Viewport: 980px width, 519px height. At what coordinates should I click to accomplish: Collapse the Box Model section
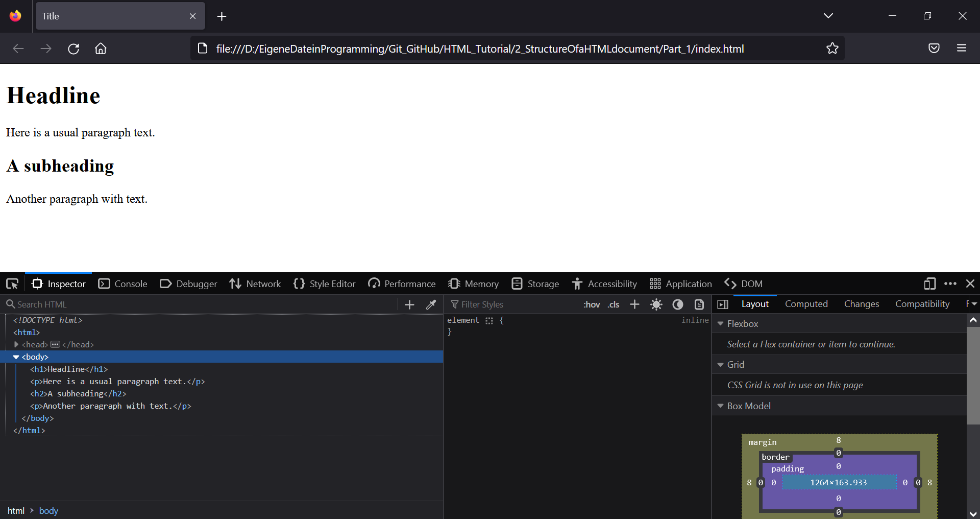(721, 406)
